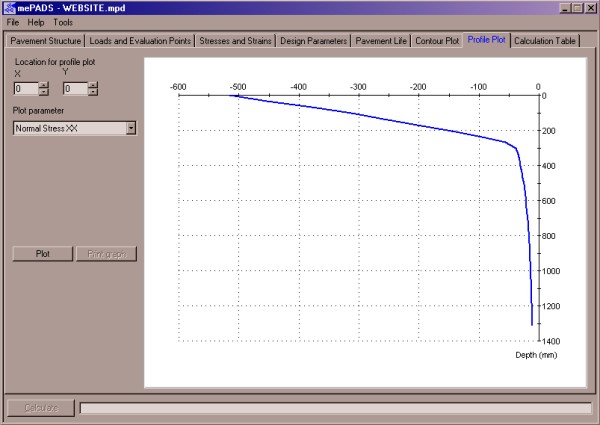Click the 1000 depth axis tick label
The image size is (600, 425).
[551, 271]
